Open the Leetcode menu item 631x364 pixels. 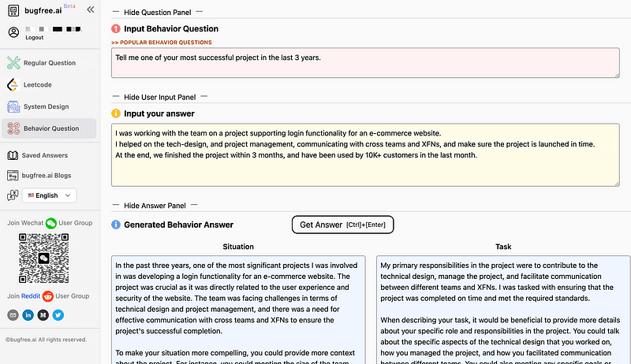(49, 85)
